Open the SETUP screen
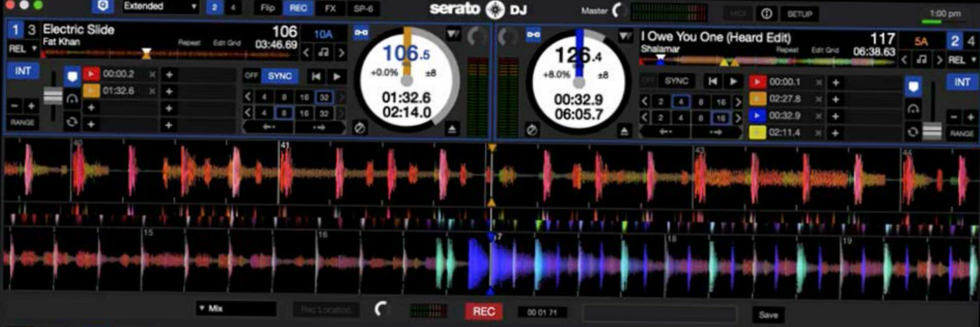Image resolution: width=980 pixels, height=327 pixels. pyautogui.click(x=799, y=13)
